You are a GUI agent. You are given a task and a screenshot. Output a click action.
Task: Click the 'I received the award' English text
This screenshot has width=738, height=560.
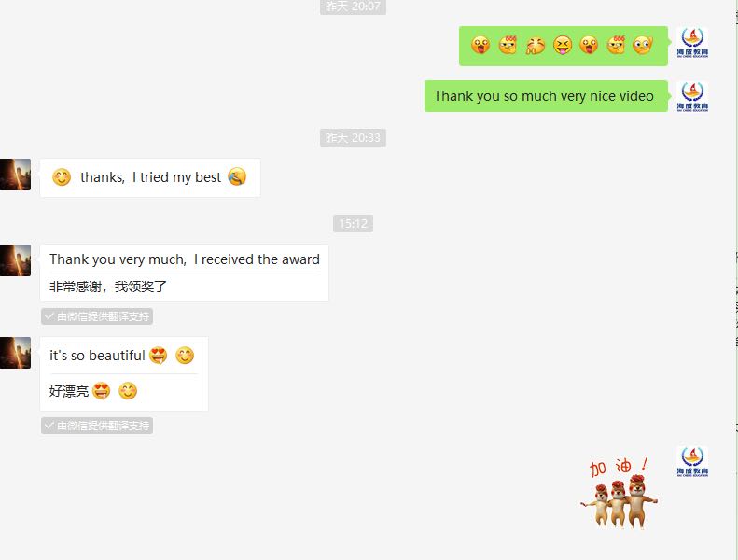(257, 259)
